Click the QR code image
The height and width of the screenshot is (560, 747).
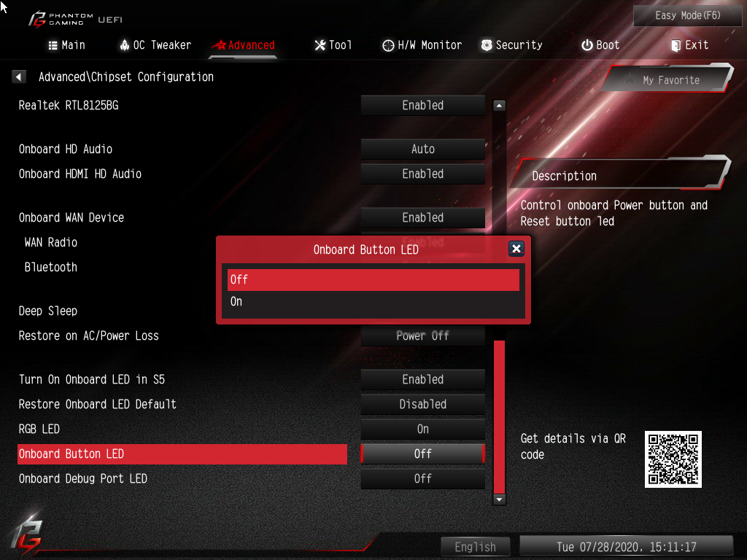click(673, 459)
